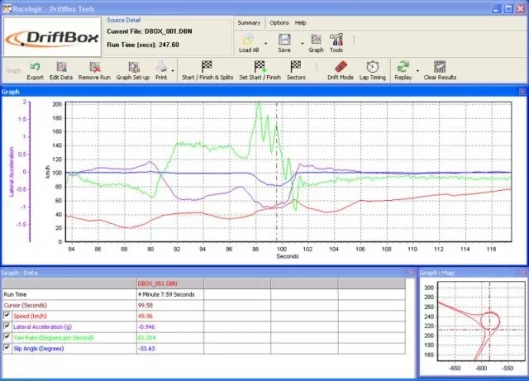Image resolution: width=529 pixels, height=381 pixels.
Task: Open the Tools icon
Action: click(x=336, y=39)
